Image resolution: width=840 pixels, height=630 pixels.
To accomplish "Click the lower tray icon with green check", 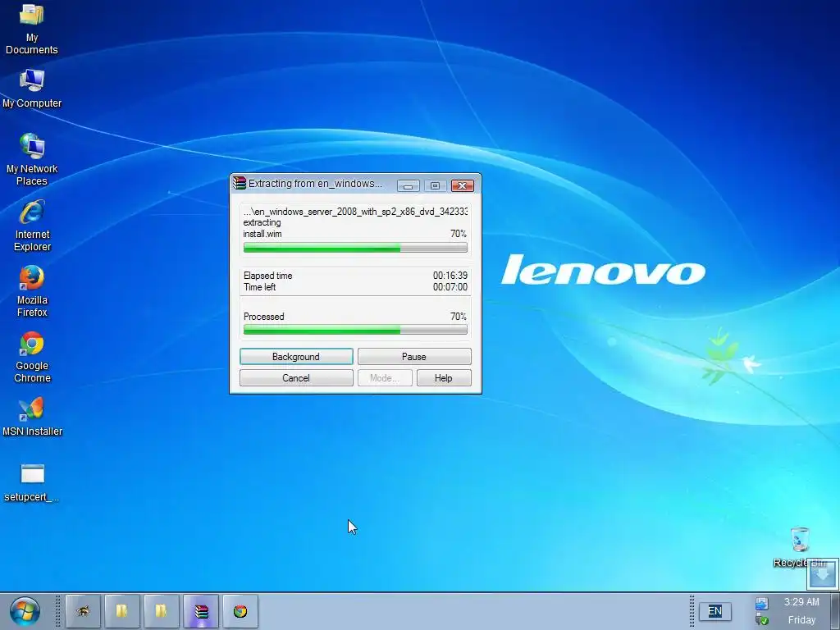I will (762, 619).
